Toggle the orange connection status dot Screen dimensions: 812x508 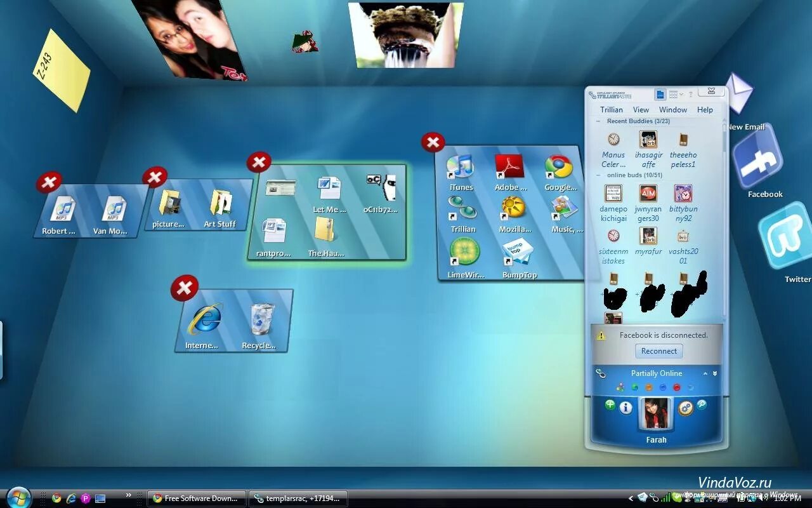click(648, 387)
